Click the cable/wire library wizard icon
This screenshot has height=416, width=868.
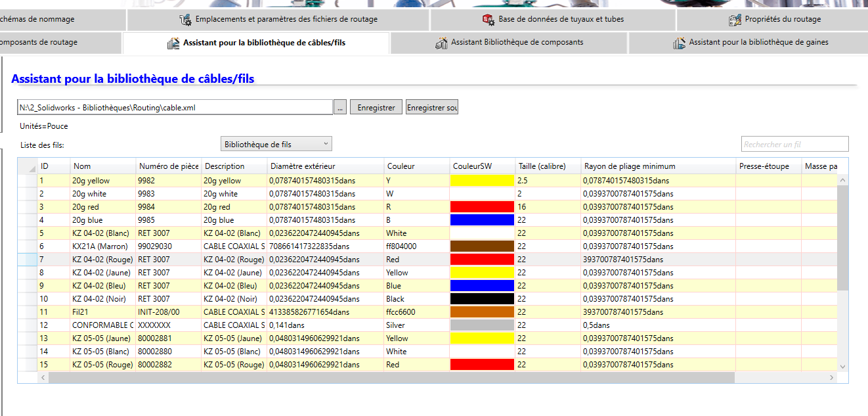point(173,43)
